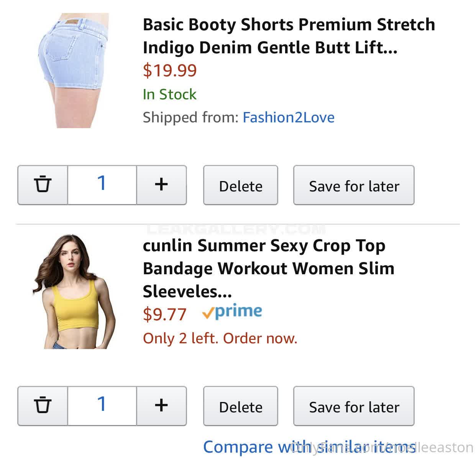The width and height of the screenshot is (476, 458).
Task: Click trash icon for Basic Booty Shorts
Action: click(43, 185)
